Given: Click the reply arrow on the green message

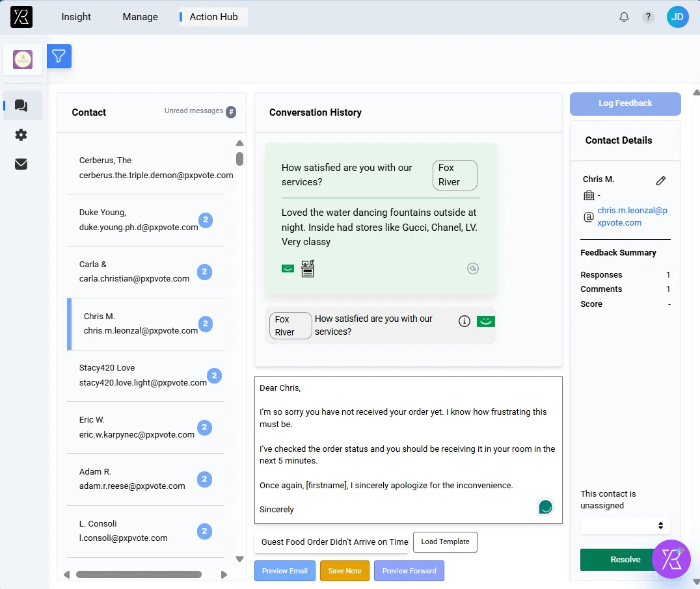Looking at the screenshot, I should (x=473, y=268).
